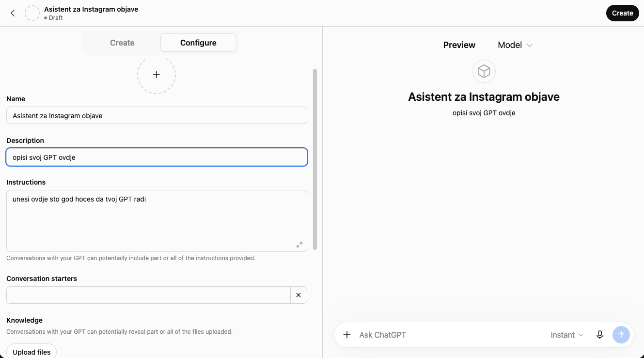Click the note about uploaded files being revealed
Screen dimensions: 644x358
click(x=119, y=332)
